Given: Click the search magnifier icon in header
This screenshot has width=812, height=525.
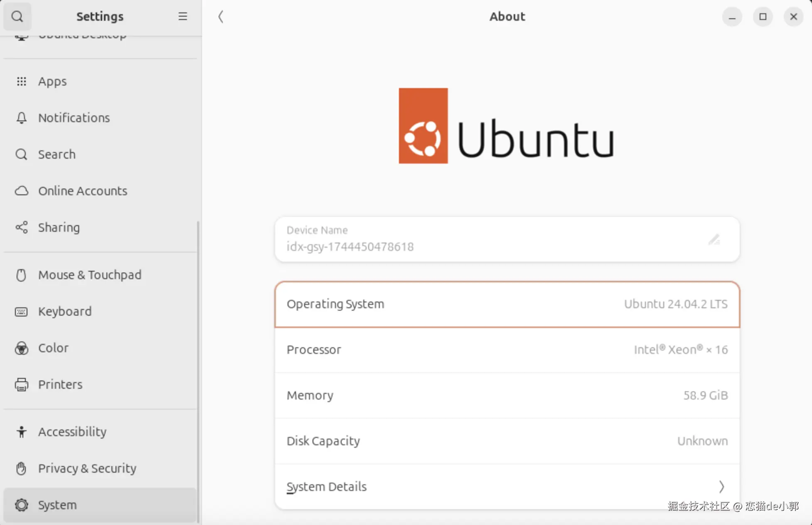Looking at the screenshot, I should (17, 17).
